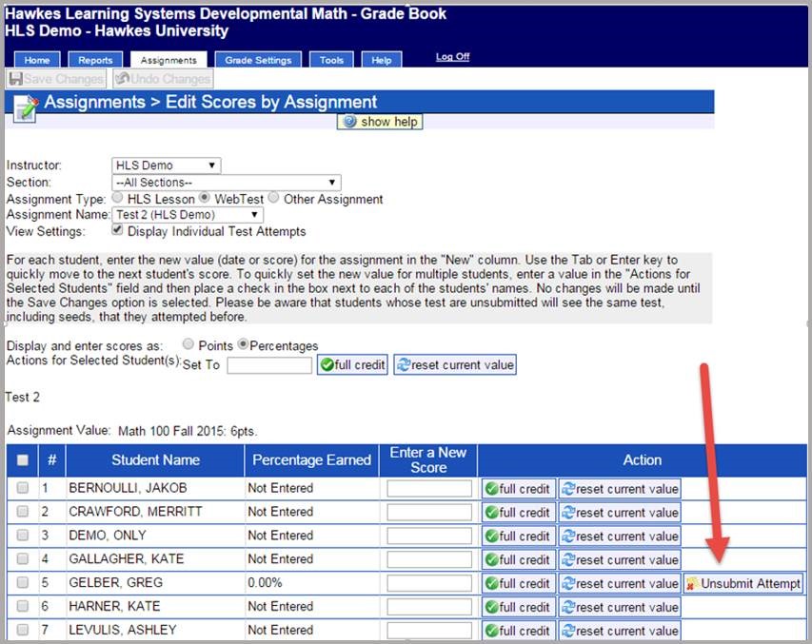Open the Instructor dropdown
This screenshot has width=812, height=644.
[166, 166]
